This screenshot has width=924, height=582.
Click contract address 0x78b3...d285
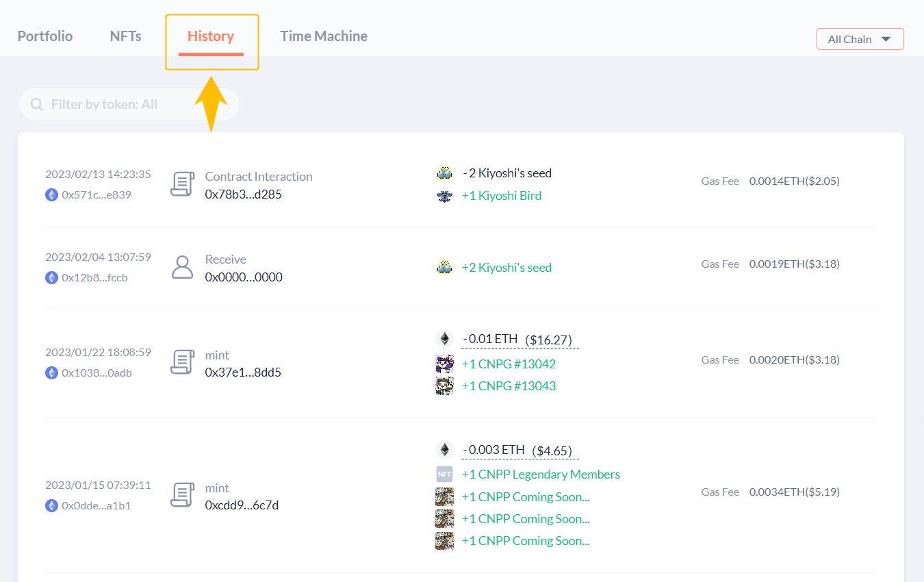(x=244, y=194)
